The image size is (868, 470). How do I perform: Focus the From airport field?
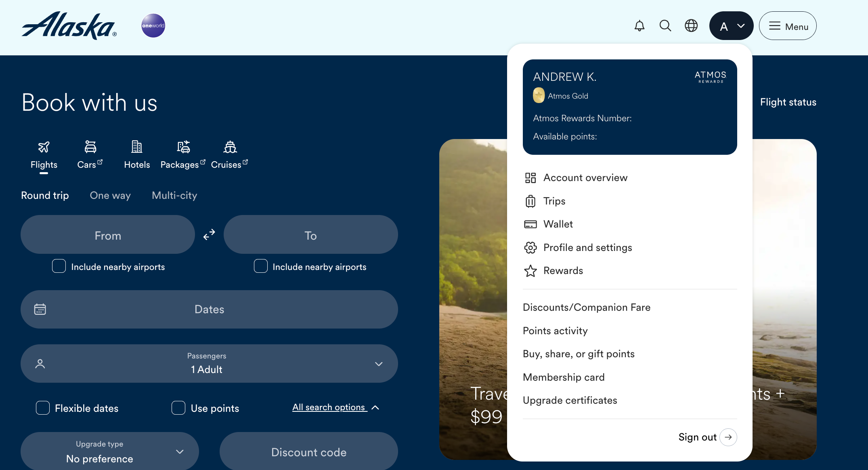point(108,234)
